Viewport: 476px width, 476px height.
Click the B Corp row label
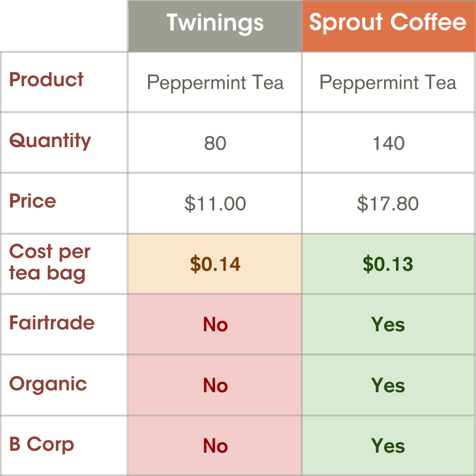(x=42, y=445)
